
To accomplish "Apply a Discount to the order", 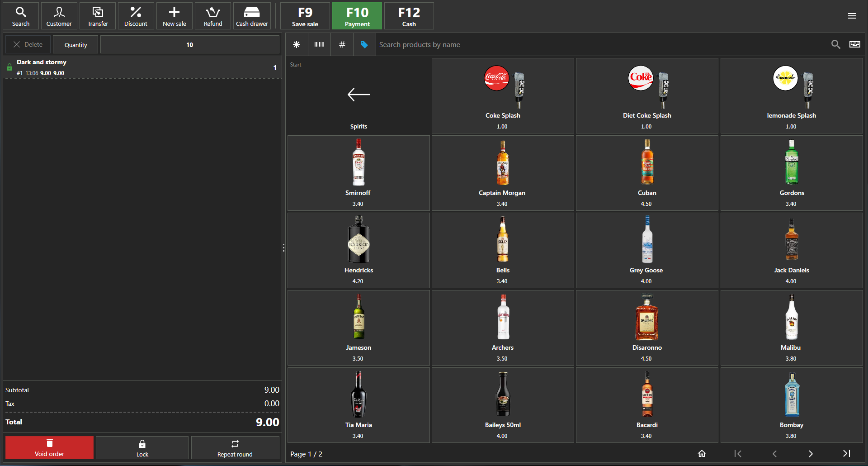I will click(x=136, y=16).
